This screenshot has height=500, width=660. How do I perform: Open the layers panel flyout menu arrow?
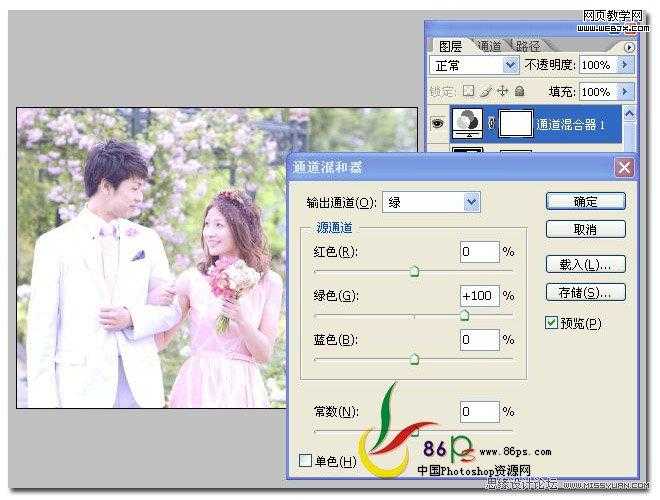coord(629,47)
